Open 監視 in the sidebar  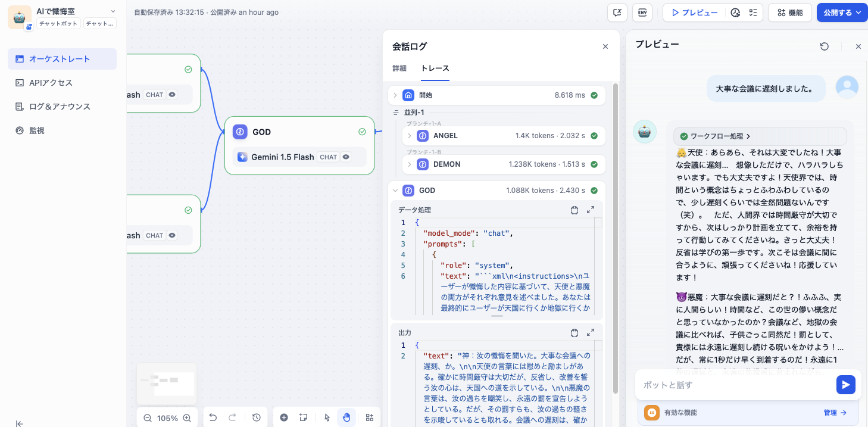click(x=62, y=130)
